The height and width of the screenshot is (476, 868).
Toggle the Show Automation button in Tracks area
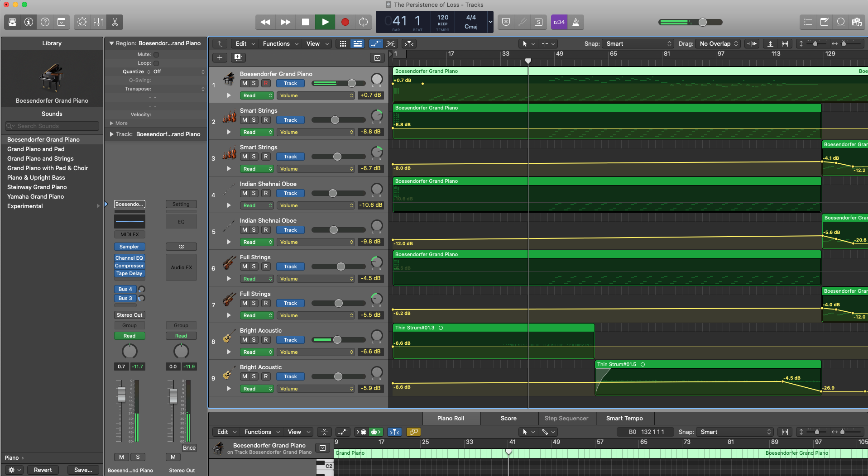[376, 43]
